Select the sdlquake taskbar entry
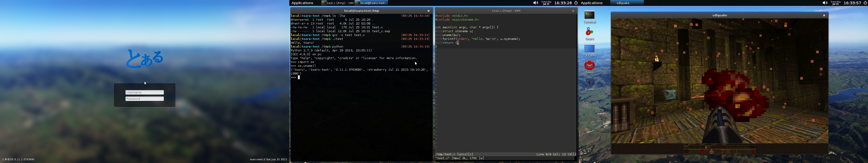The height and width of the screenshot is (163, 868). (x=627, y=3)
